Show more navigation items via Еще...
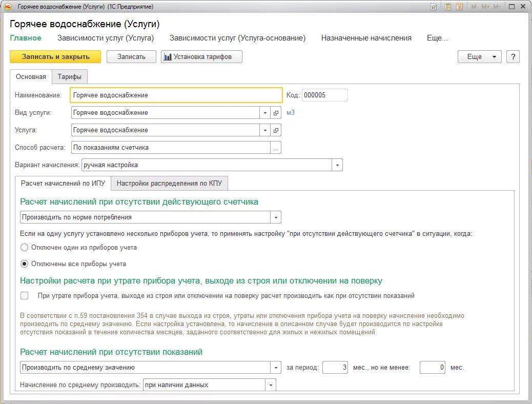This screenshot has height=404, width=532. pyautogui.click(x=437, y=38)
